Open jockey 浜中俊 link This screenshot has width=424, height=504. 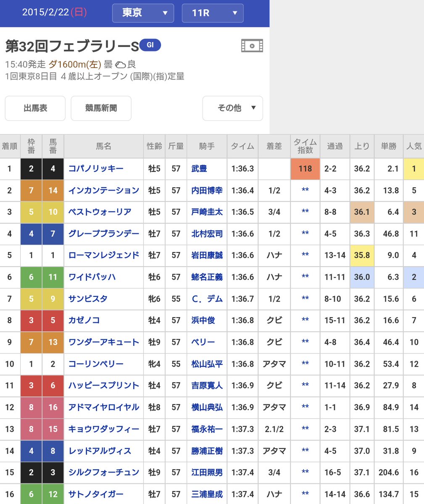point(203,320)
